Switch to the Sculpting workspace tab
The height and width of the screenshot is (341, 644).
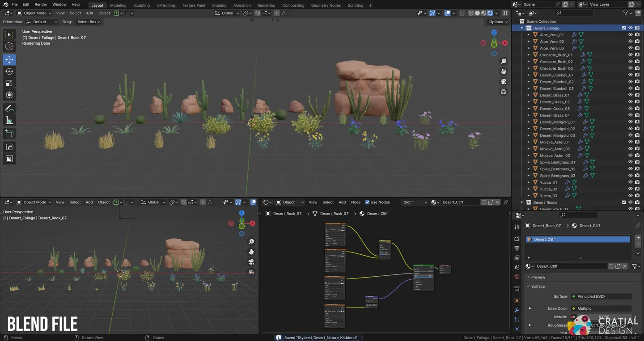click(x=141, y=5)
